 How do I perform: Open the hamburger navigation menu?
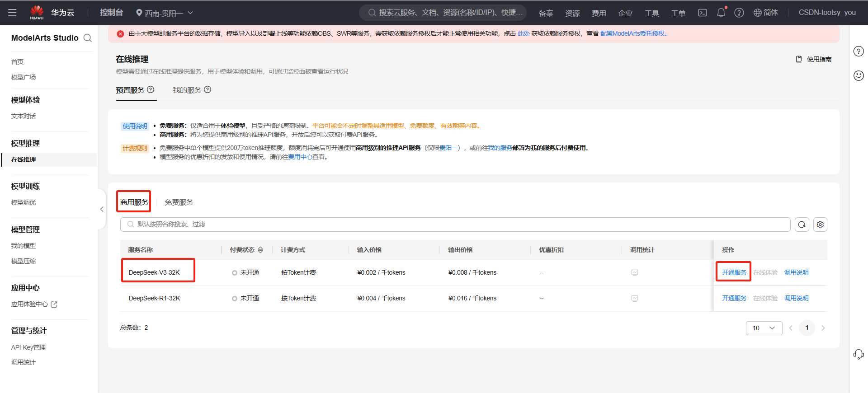tap(12, 13)
